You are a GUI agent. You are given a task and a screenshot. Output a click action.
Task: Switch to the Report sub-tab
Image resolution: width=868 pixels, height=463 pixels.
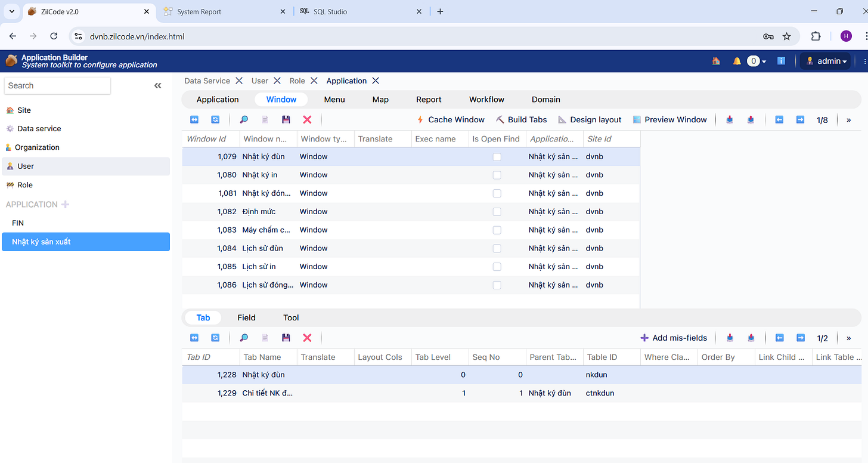(429, 100)
